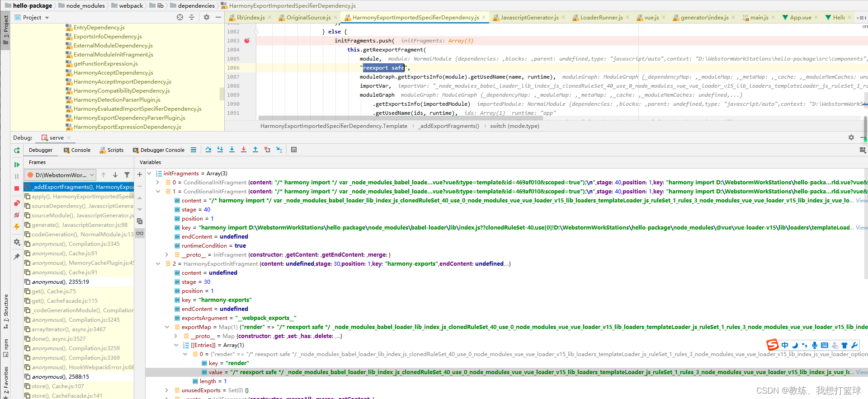This screenshot has width=868, height=399.
Task: Select next frame with down arrow
Action: click(115, 175)
